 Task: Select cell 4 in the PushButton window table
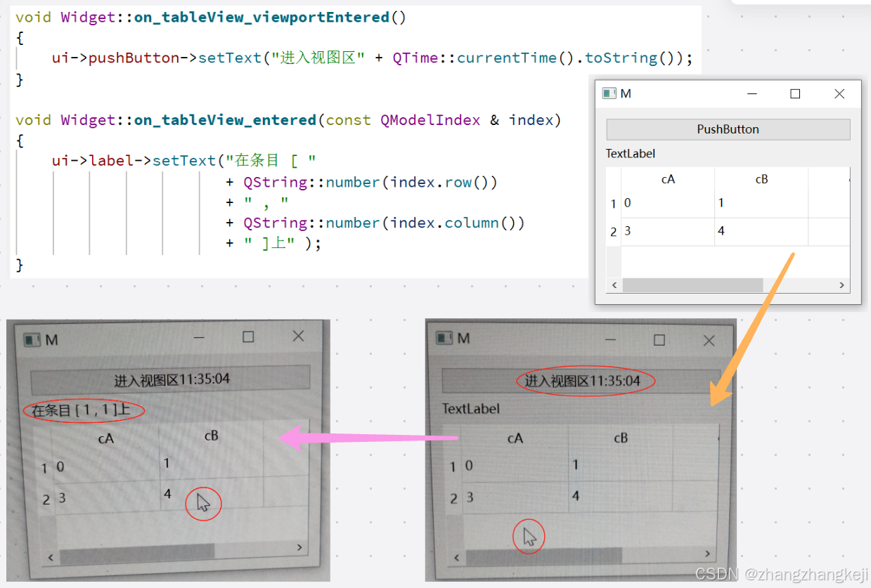pos(761,232)
